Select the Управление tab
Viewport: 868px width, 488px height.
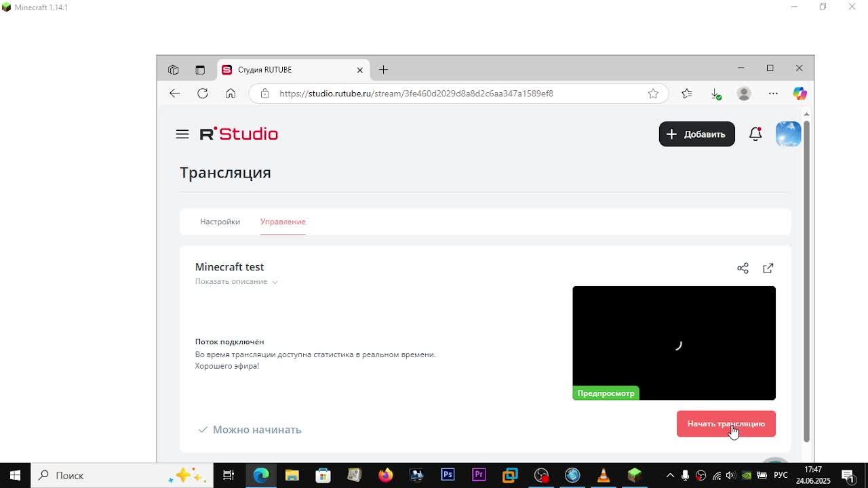(283, 222)
